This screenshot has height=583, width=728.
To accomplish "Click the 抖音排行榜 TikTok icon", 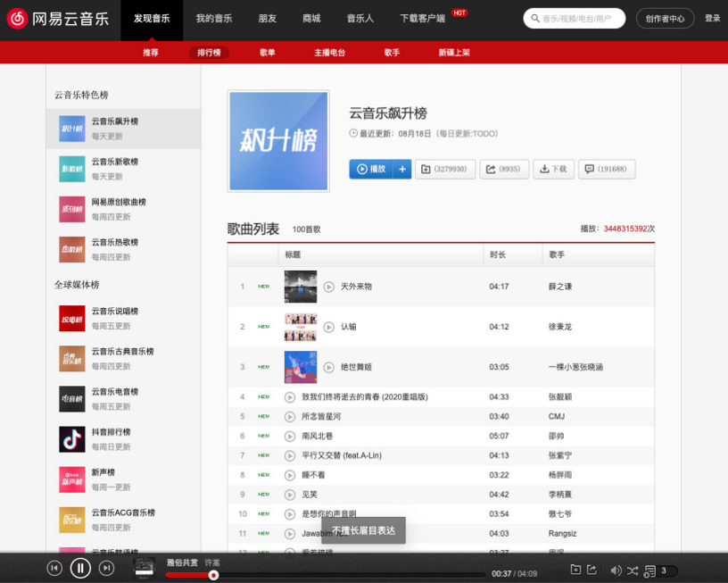I will pyautogui.click(x=72, y=439).
